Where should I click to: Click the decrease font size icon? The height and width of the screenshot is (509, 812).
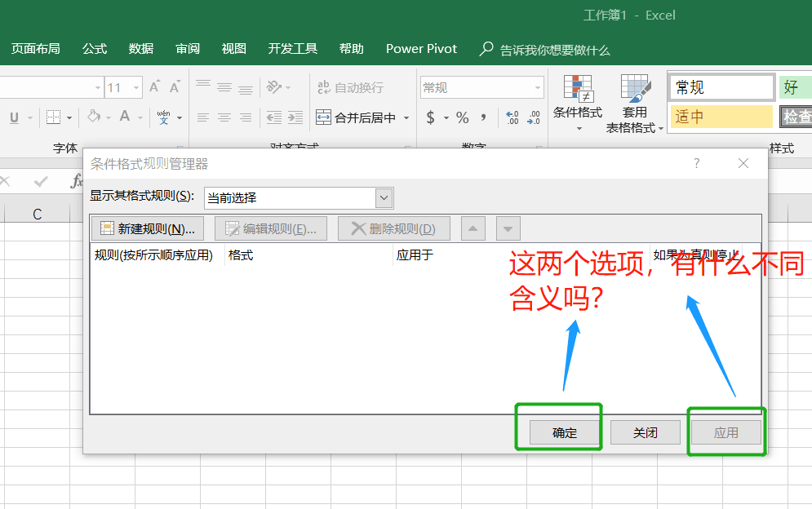(175, 87)
